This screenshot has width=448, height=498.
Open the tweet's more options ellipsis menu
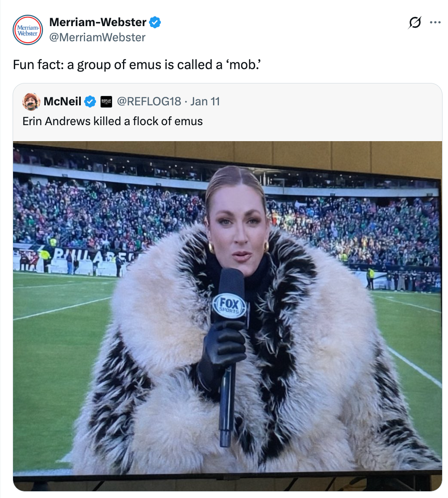(435, 23)
